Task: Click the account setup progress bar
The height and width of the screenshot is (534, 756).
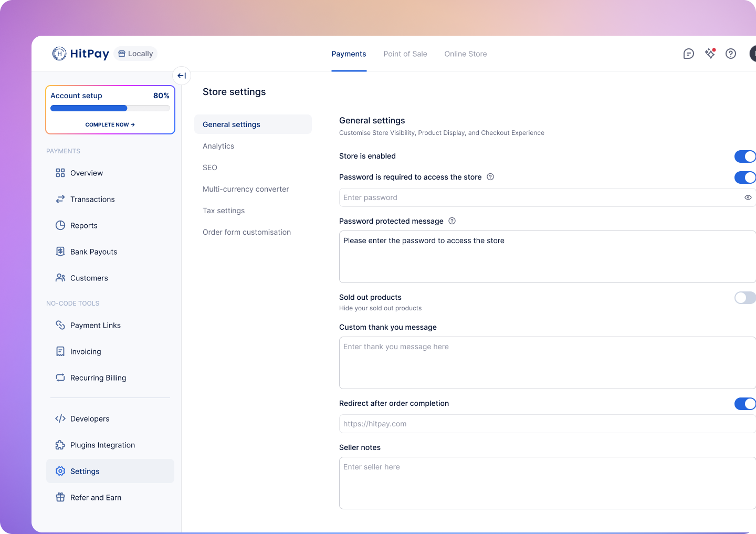Action: (x=110, y=108)
